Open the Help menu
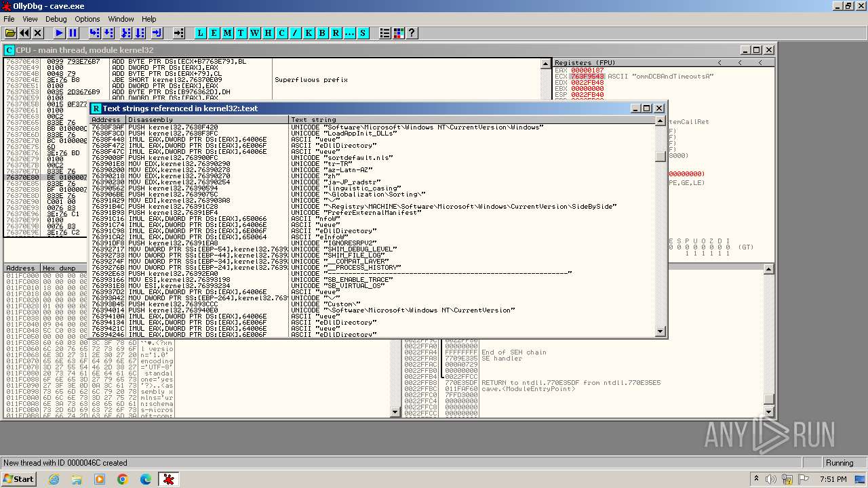 pyautogui.click(x=149, y=19)
